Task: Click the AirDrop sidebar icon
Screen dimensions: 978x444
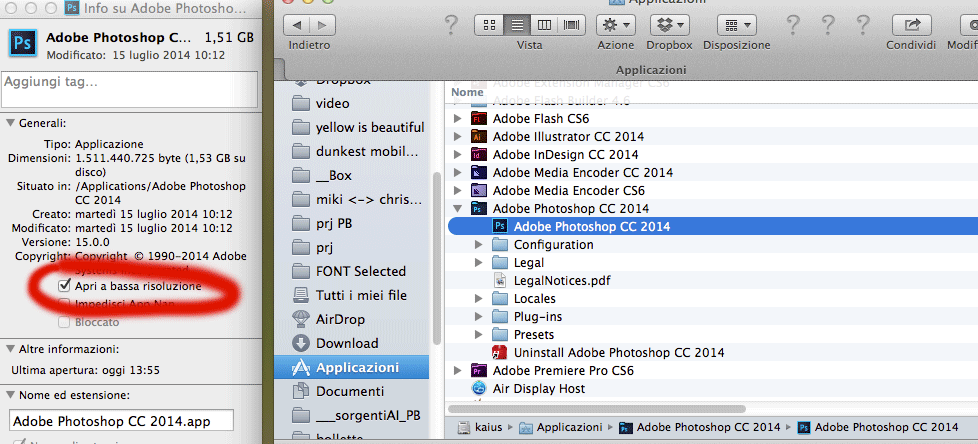Action: click(x=301, y=319)
